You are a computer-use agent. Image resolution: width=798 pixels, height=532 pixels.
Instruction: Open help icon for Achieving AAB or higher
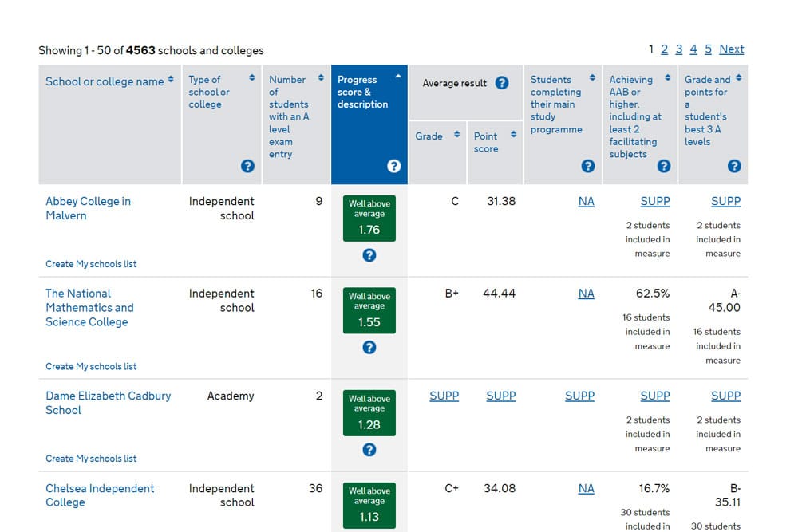coord(664,166)
